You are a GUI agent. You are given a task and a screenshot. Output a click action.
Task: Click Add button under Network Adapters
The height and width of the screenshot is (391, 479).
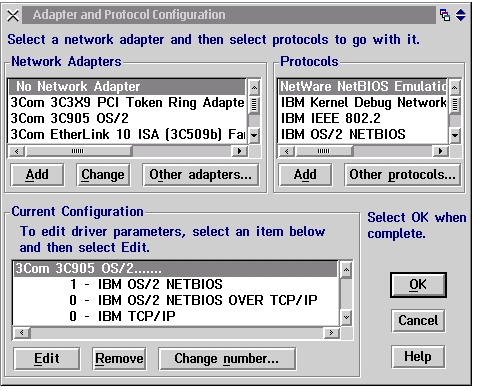coord(37,174)
